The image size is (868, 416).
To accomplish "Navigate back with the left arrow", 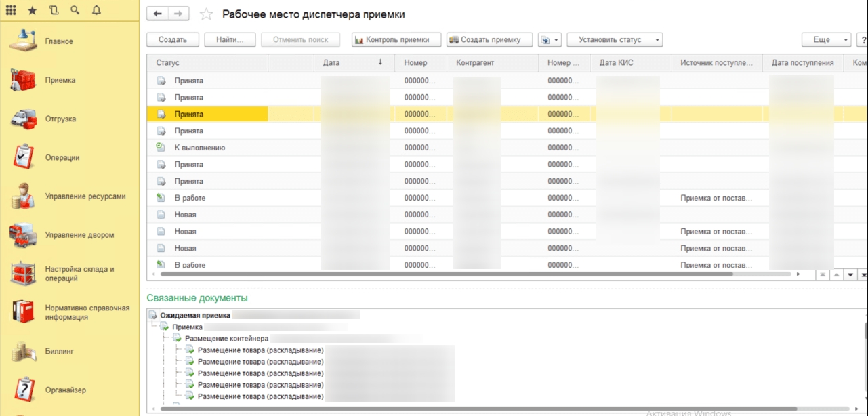I will 158,14.
